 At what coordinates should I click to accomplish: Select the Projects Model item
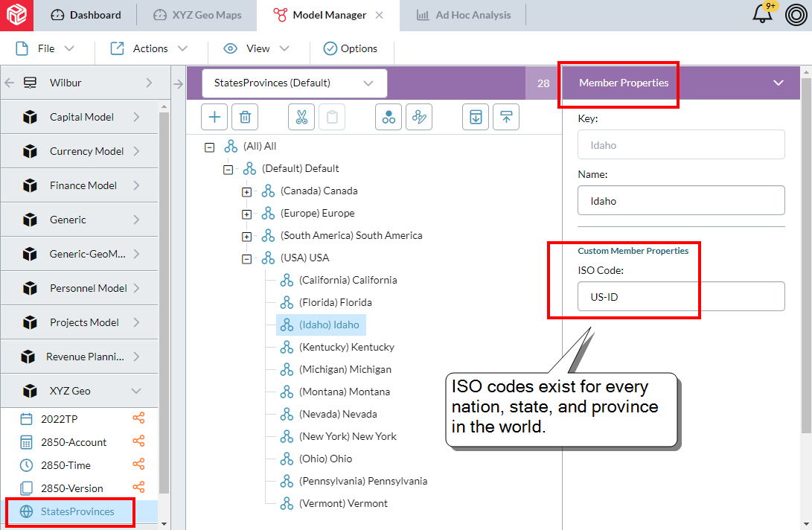tap(79, 322)
